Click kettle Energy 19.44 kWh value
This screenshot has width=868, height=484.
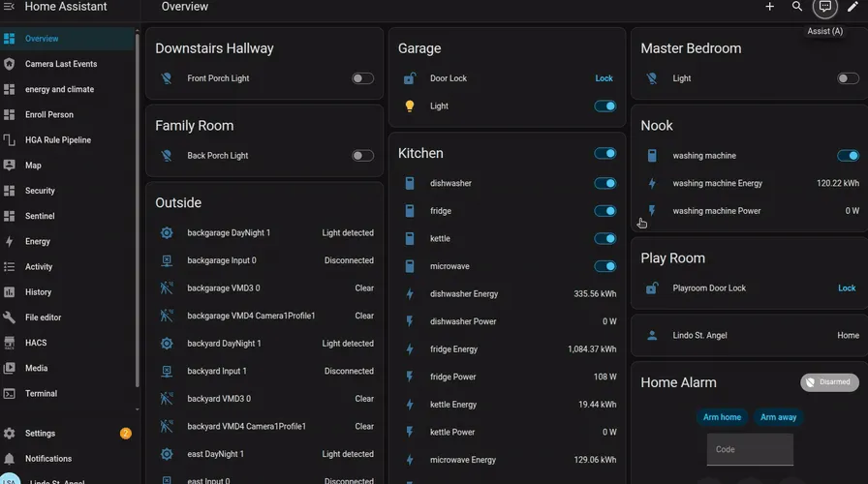click(x=598, y=405)
